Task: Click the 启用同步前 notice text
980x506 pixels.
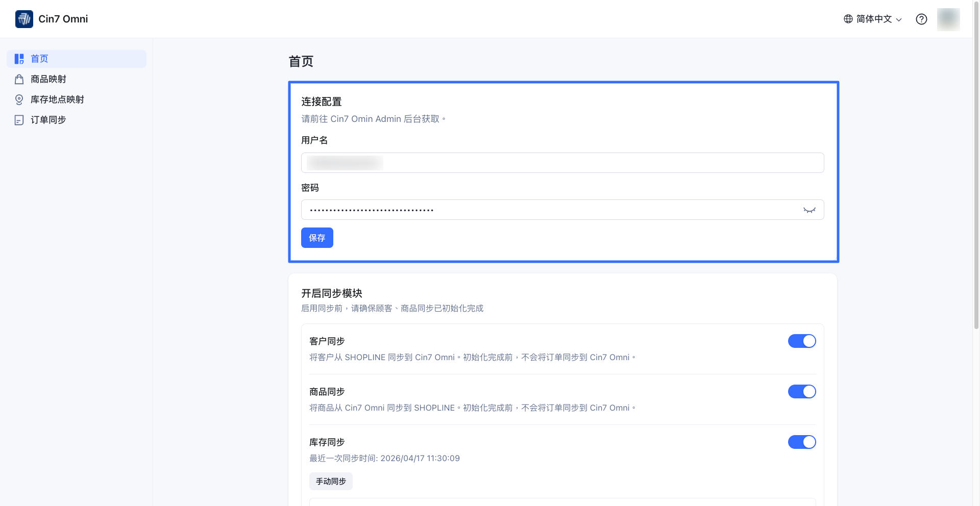Action: pos(392,308)
